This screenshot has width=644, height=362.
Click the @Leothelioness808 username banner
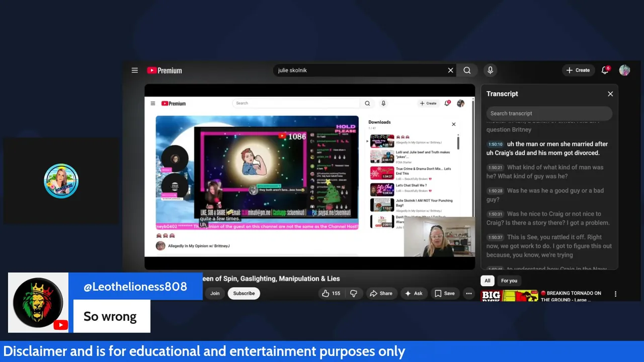(x=135, y=287)
